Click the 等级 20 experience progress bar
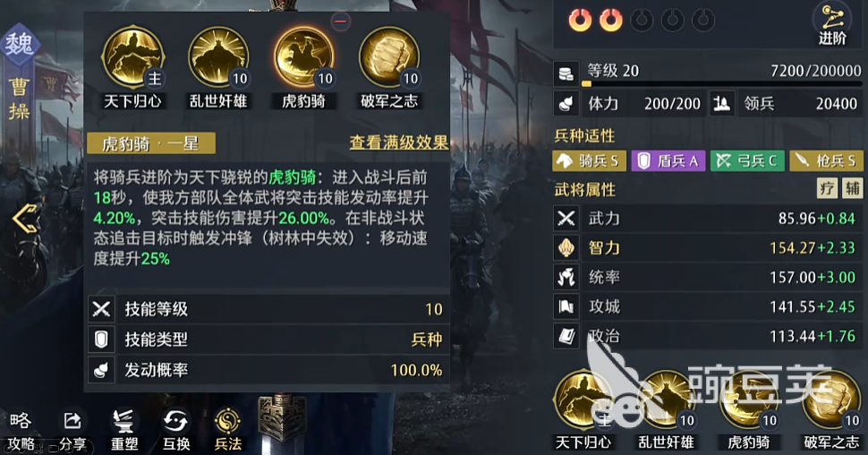The image size is (868, 455). (x=722, y=83)
